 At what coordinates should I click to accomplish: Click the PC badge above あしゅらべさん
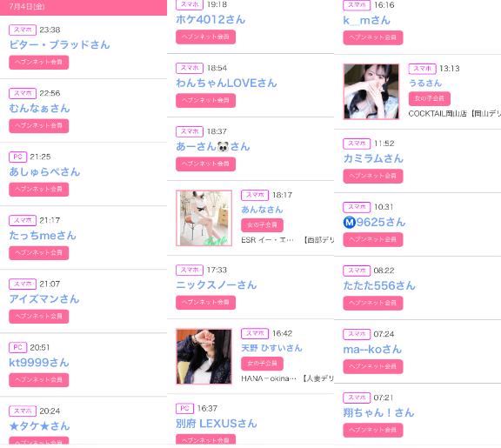pyautogui.click(x=18, y=157)
